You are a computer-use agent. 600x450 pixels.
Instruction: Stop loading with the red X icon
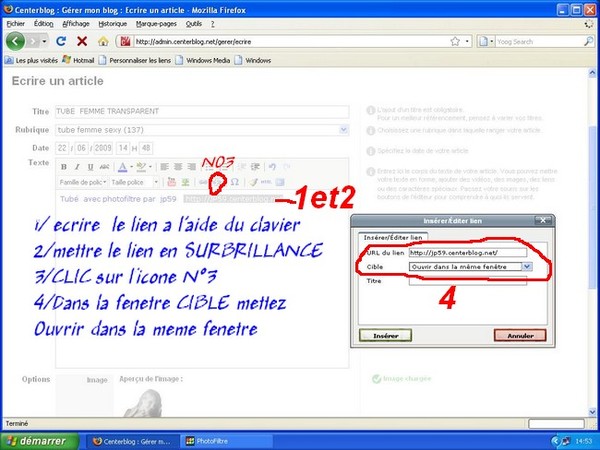[x=82, y=41]
